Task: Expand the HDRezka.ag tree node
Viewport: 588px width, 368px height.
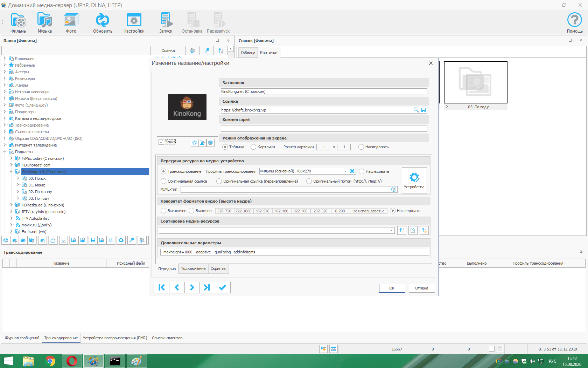Action: [11, 205]
